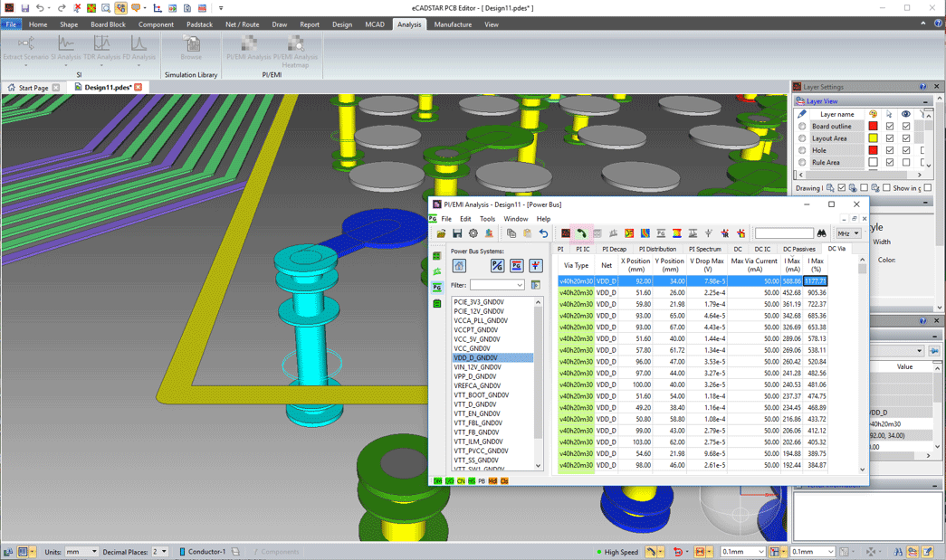Click Copy icon in PI/EMI Analysis toolbar
This screenshot has height=560, width=946.
[x=511, y=233]
